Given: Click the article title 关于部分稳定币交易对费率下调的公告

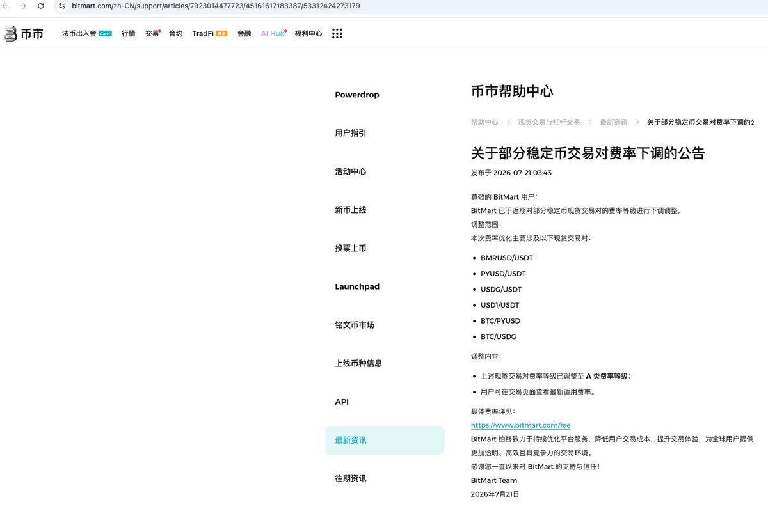Looking at the screenshot, I should (x=588, y=153).
